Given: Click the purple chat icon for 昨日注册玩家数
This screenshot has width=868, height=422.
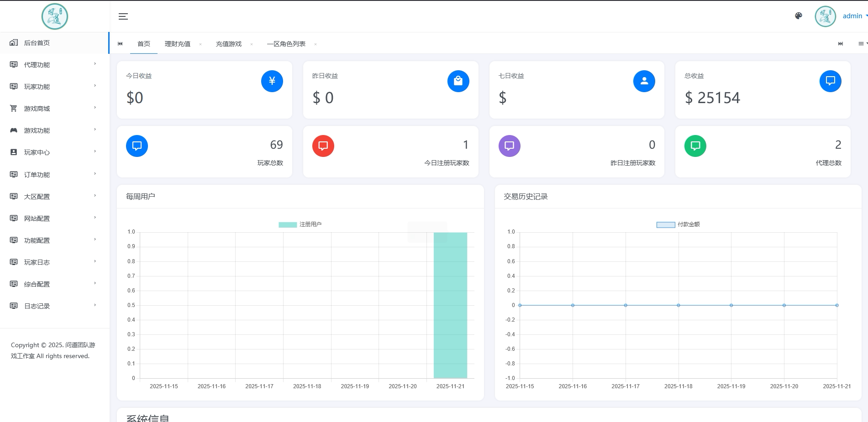Looking at the screenshot, I should point(510,146).
